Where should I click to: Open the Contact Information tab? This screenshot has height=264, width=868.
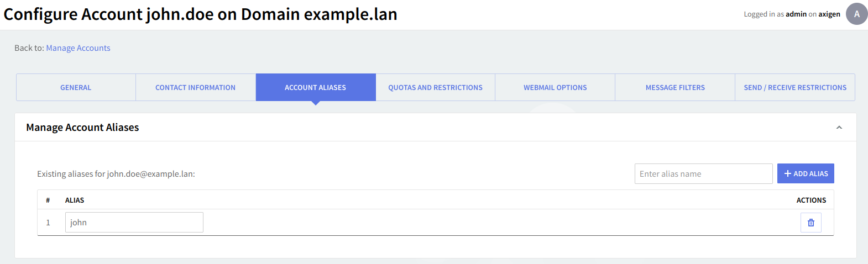195,87
